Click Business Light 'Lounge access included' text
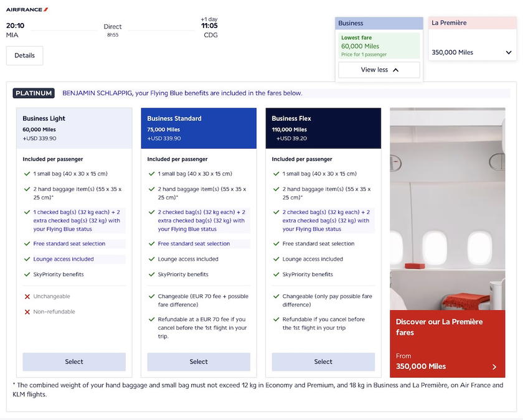The height and width of the screenshot is (420, 523). click(x=64, y=259)
